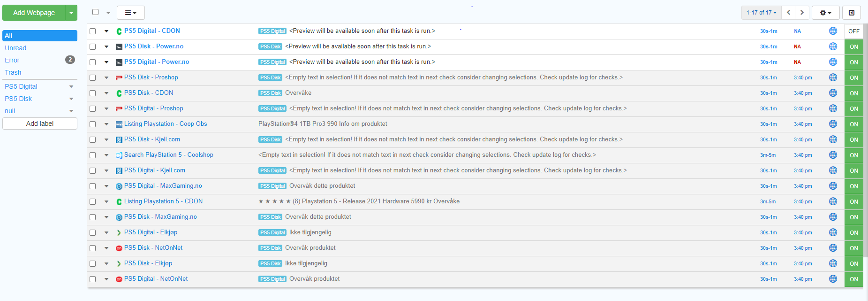Click globe icon for PS5 Disk - Elkjøp

[x=833, y=263]
